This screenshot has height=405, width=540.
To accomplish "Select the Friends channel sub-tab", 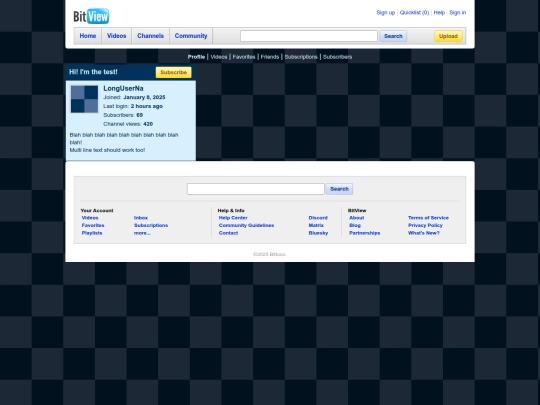I will point(270,57).
